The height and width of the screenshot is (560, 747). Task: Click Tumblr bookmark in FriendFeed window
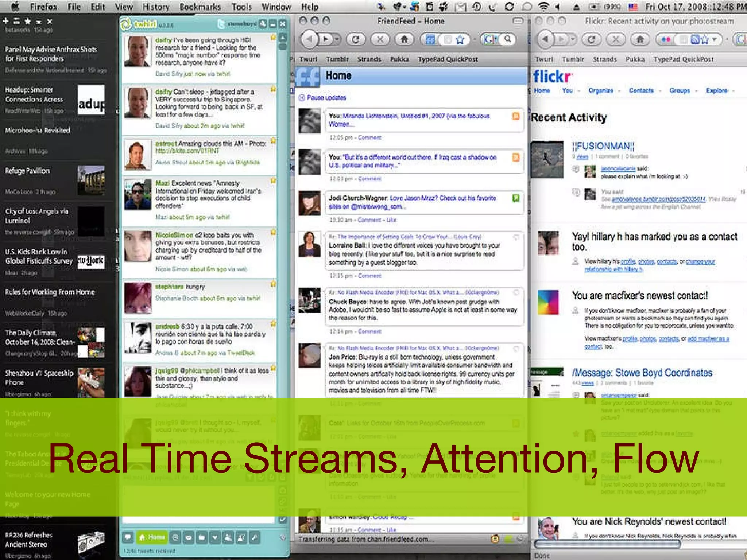point(337,59)
